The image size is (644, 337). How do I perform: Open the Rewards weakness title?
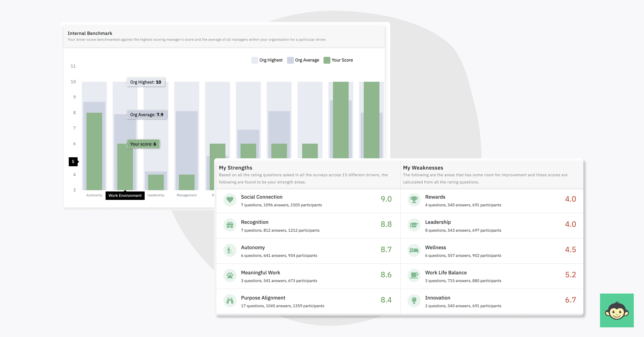tap(435, 197)
